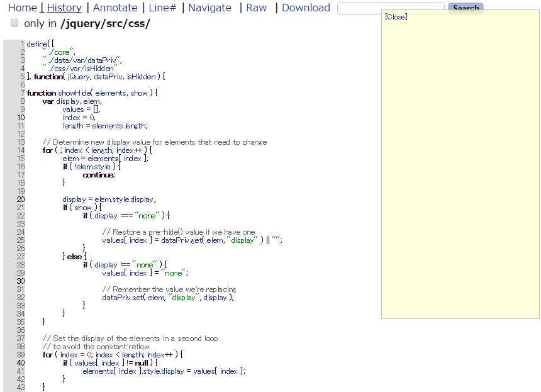
Task: Click the jQuery parameter on line 5
Action: point(79,77)
